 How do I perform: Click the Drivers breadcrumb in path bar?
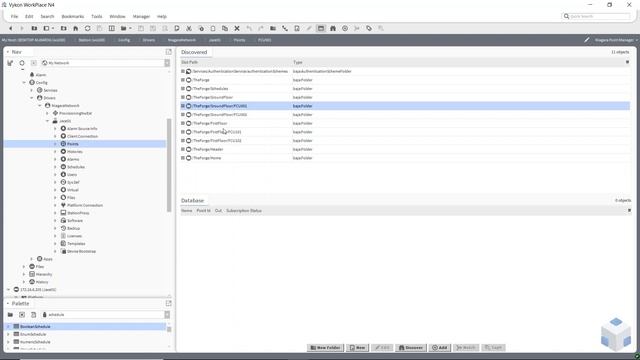pos(149,40)
